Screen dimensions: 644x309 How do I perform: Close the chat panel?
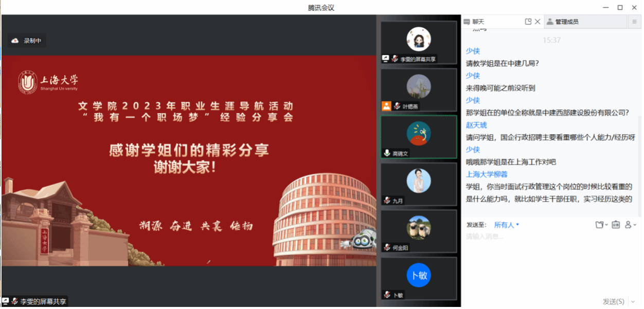pos(538,22)
